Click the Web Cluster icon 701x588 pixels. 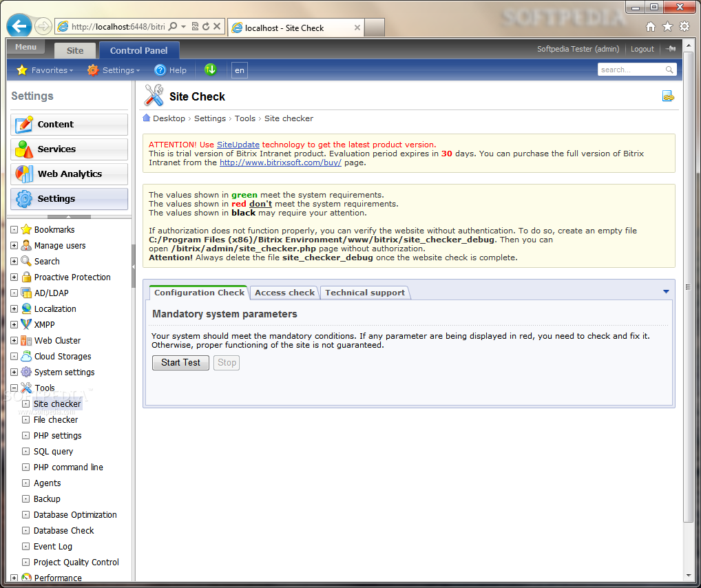tap(26, 340)
